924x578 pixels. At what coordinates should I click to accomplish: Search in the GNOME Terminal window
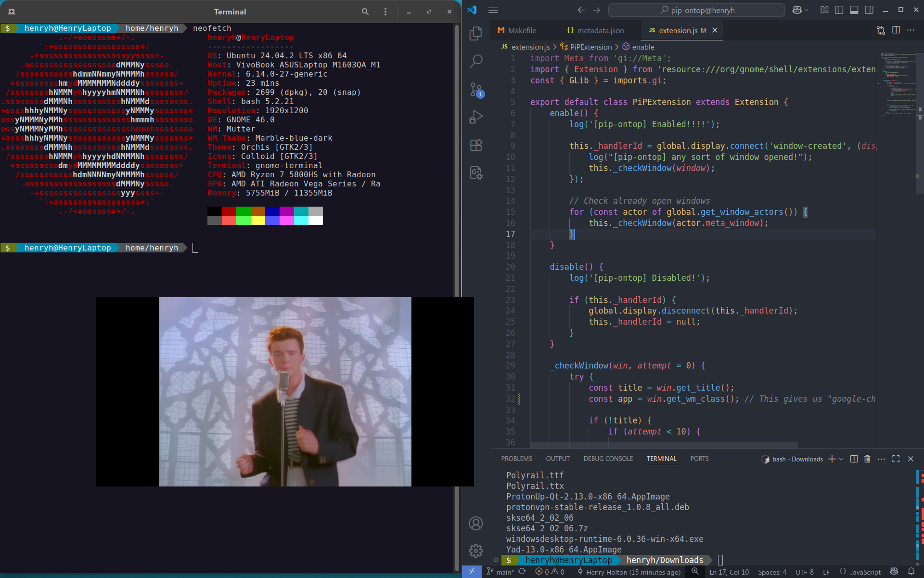pos(365,12)
